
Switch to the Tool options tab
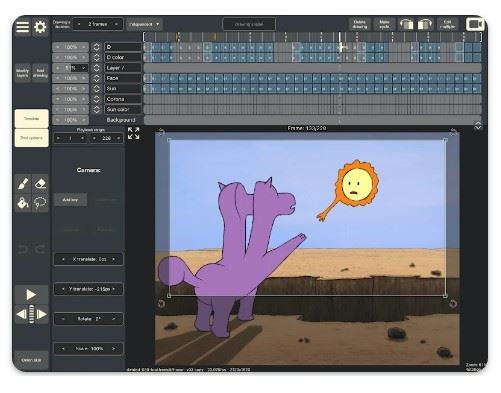click(32, 138)
